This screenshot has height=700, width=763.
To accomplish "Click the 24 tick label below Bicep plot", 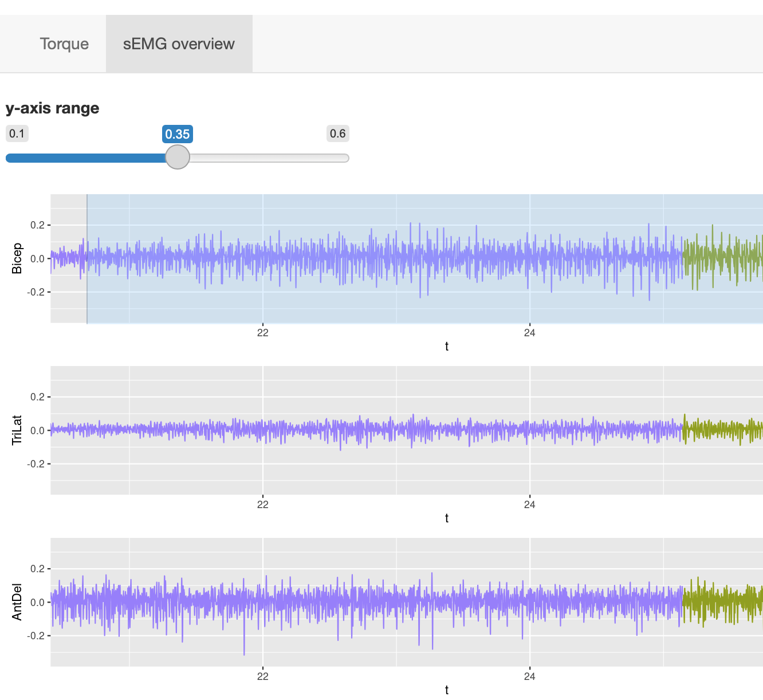I will pyautogui.click(x=529, y=333).
